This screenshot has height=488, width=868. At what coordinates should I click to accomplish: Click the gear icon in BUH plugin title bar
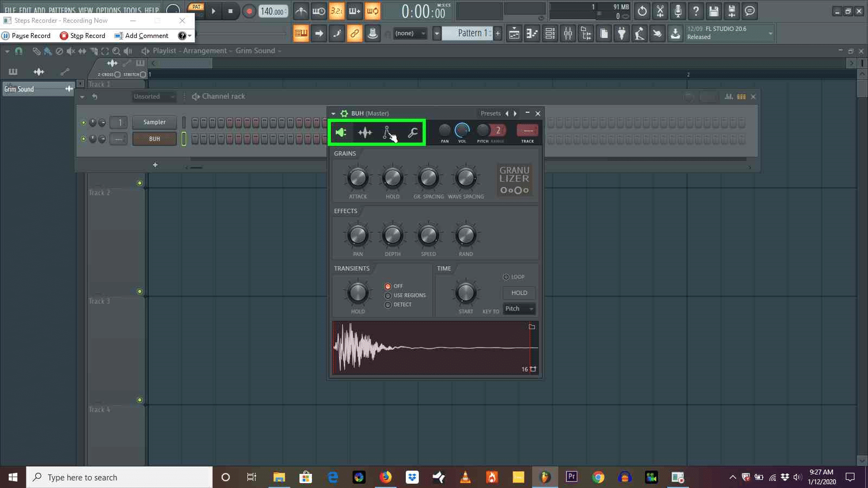[x=344, y=113]
